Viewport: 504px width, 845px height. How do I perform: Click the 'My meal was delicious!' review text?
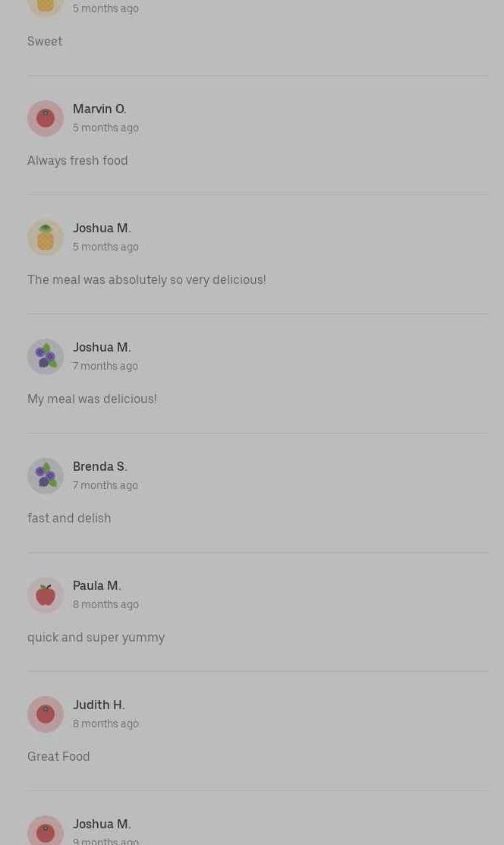point(92,399)
